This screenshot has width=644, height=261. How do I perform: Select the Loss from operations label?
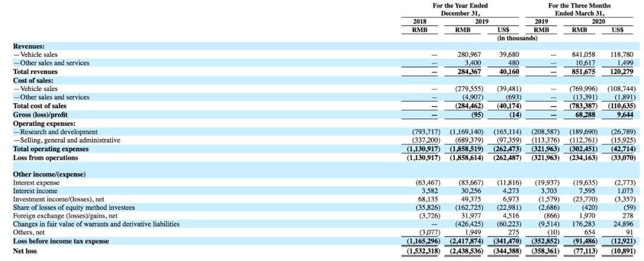tap(45, 157)
